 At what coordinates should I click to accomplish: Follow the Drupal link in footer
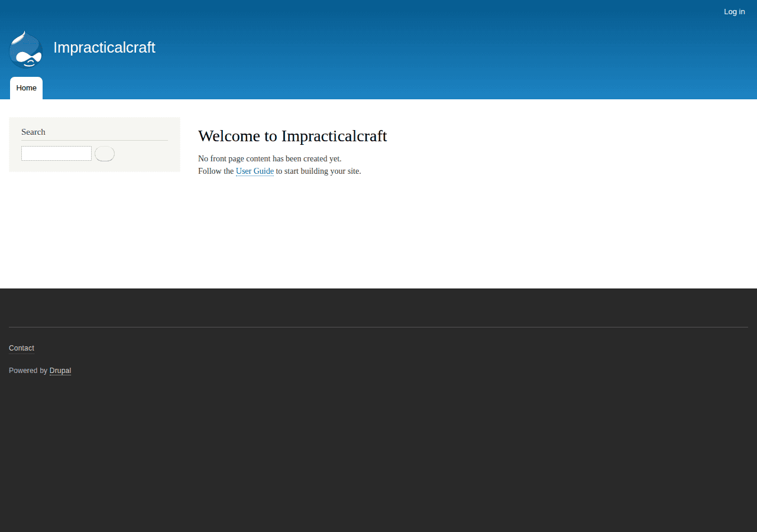click(60, 371)
